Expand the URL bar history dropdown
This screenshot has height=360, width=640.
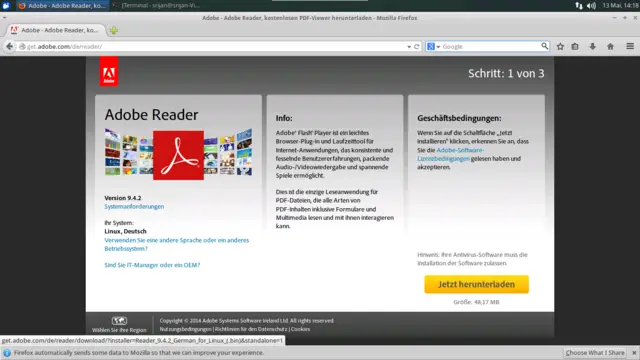pos(409,47)
